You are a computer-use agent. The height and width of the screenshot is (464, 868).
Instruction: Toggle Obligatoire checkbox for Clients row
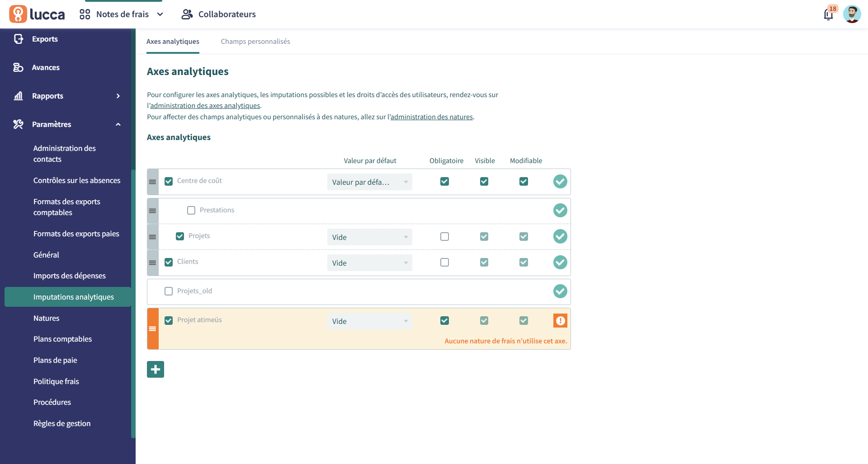tap(444, 262)
